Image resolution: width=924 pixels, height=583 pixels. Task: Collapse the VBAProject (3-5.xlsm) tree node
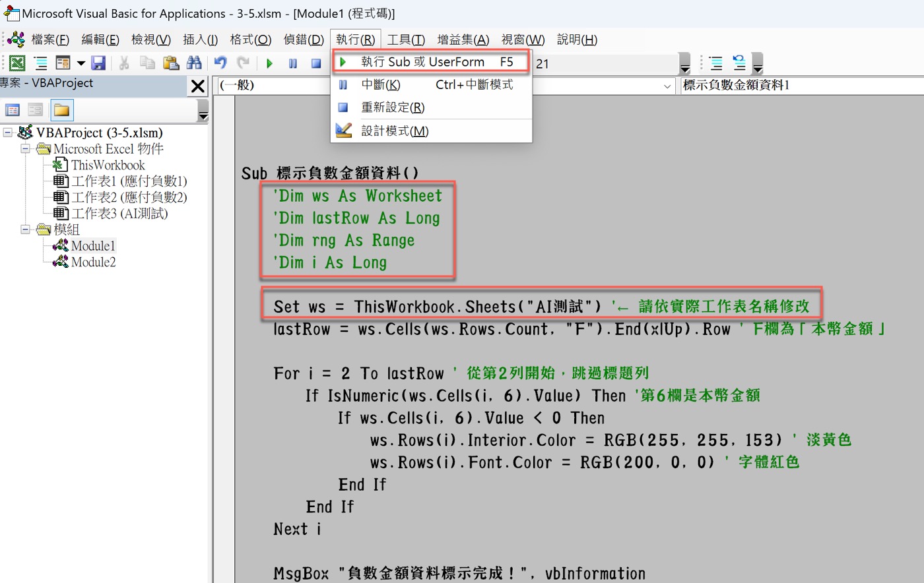[x=8, y=133]
